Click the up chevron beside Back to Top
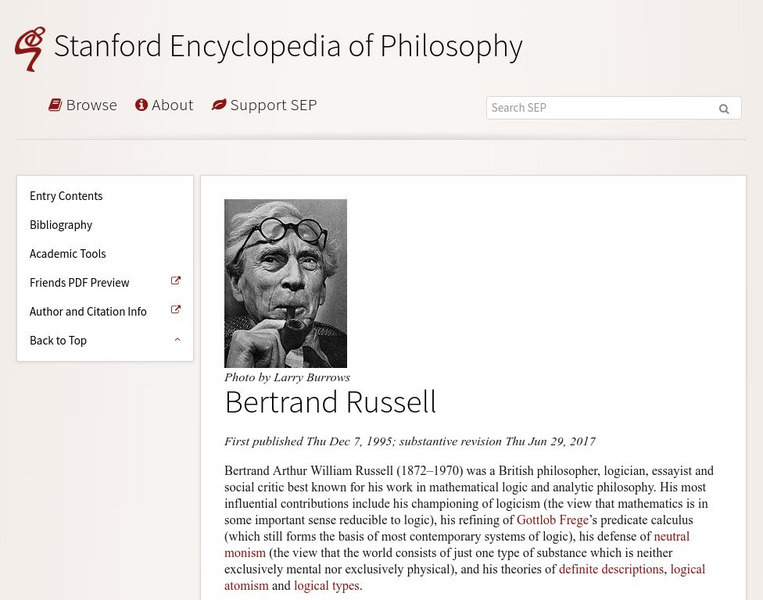Image resolution: width=763 pixels, height=600 pixels. pos(177,340)
